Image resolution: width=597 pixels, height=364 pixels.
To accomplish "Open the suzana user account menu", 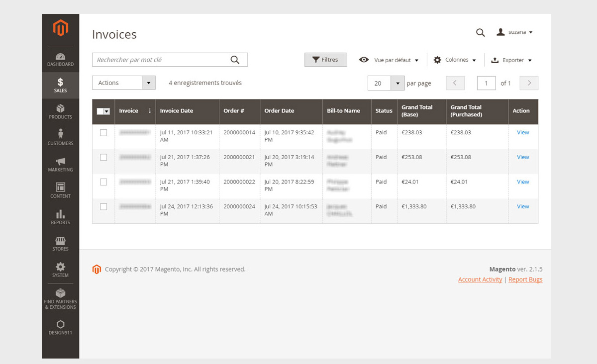I will [x=515, y=32].
